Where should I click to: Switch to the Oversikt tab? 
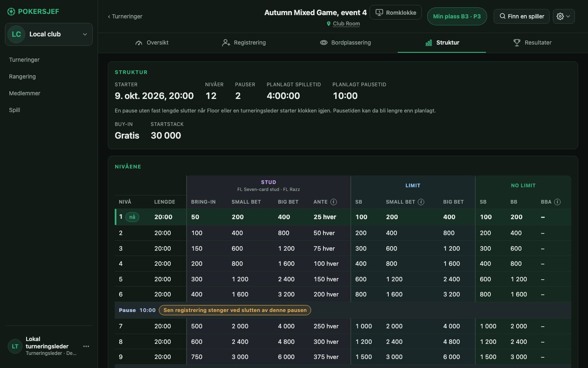pyautogui.click(x=152, y=43)
